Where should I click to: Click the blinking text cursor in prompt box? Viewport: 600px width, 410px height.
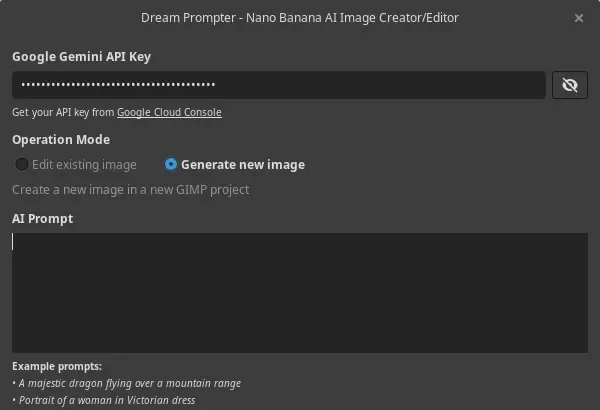pos(13,242)
